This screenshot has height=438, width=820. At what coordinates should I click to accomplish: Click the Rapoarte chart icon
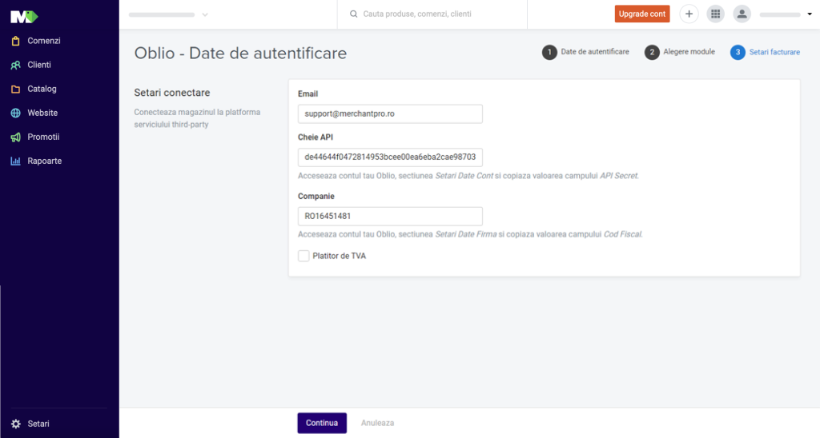pyautogui.click(x=16, y=161)
